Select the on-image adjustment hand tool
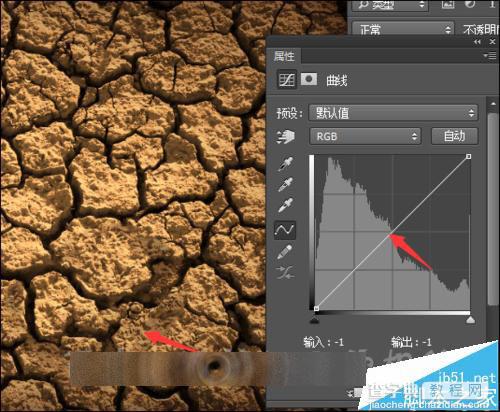This screenshot has width=500, height=412. 286,137
